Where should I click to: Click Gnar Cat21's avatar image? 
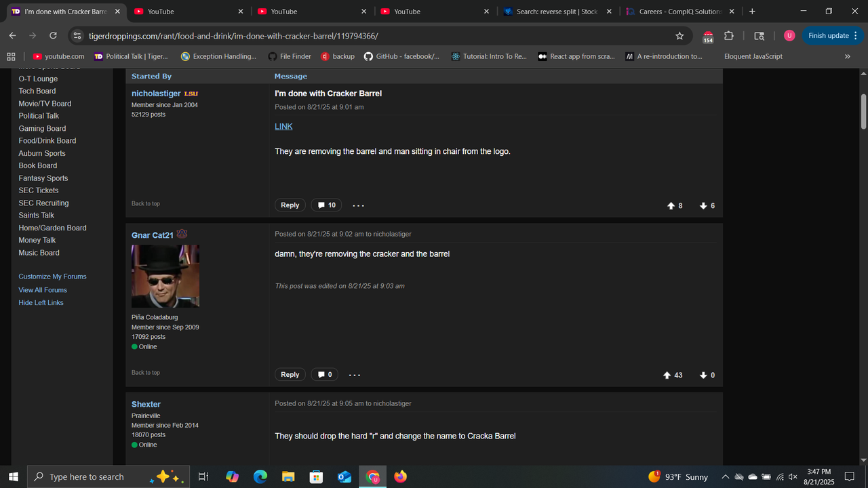[x=165, y=277]
